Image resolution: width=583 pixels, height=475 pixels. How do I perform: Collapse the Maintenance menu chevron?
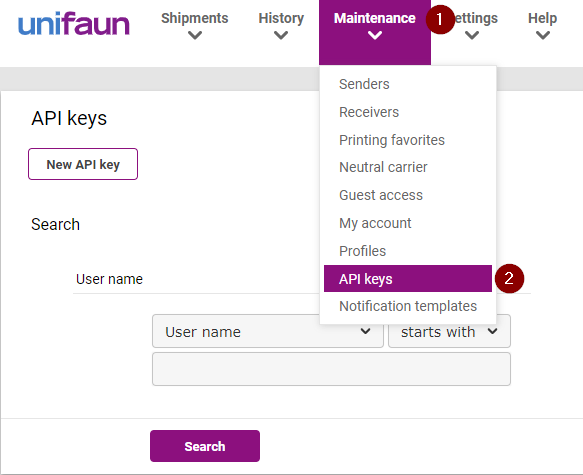[375, 36]
